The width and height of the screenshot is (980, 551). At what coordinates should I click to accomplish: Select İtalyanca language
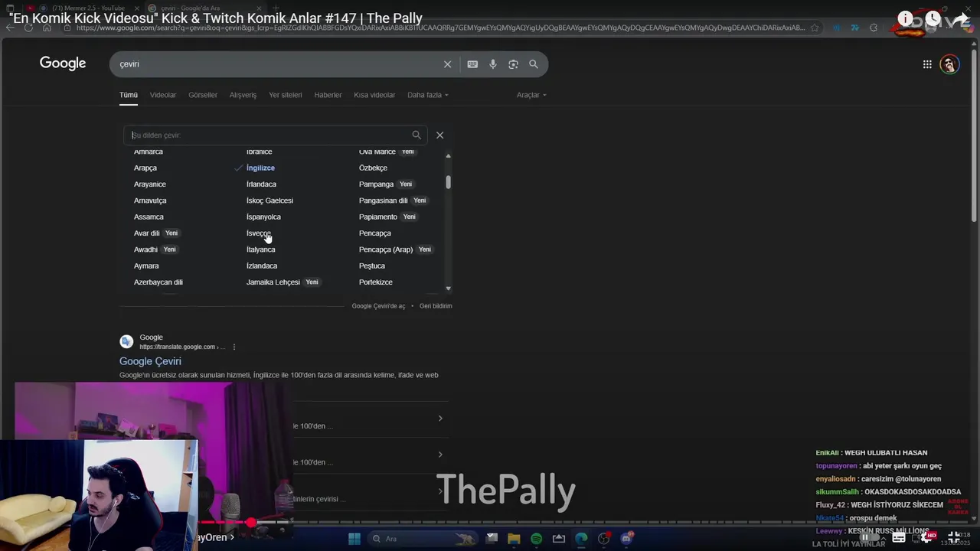coord(260,249)
